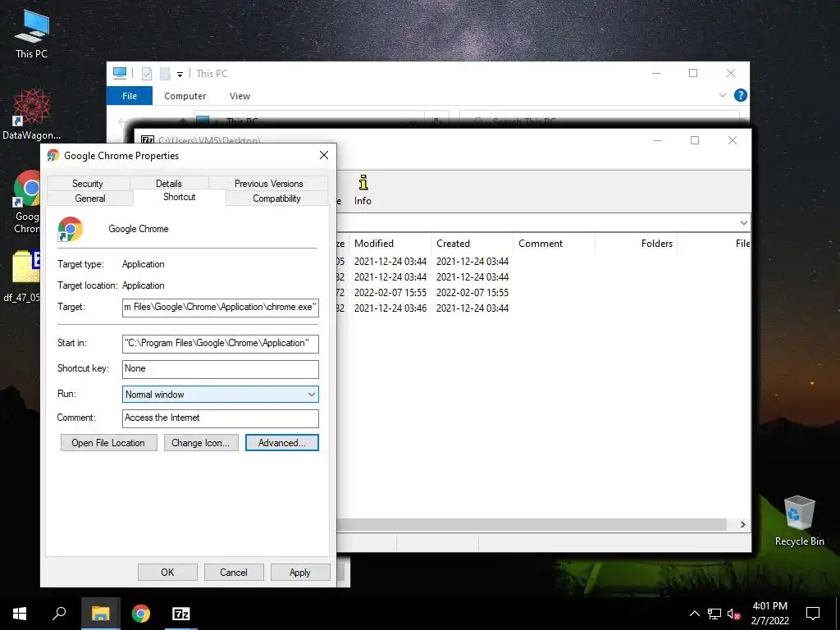Image resolution: width=840 pixels, height=630 pixels.
Task: Open Computer ribbon tab in Explorer
Action: (185, 96)
